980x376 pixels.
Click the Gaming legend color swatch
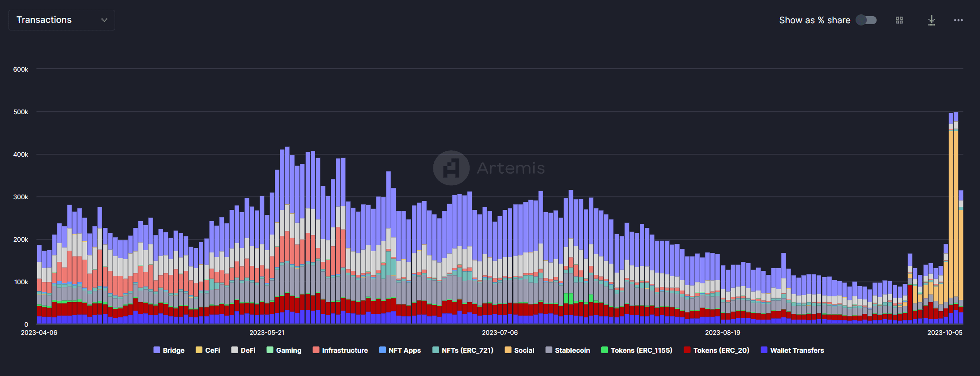[270, 350]
